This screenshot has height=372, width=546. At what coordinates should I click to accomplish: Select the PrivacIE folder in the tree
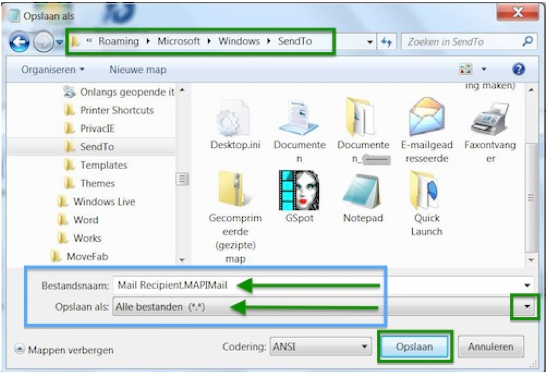(x=89, y=128)
